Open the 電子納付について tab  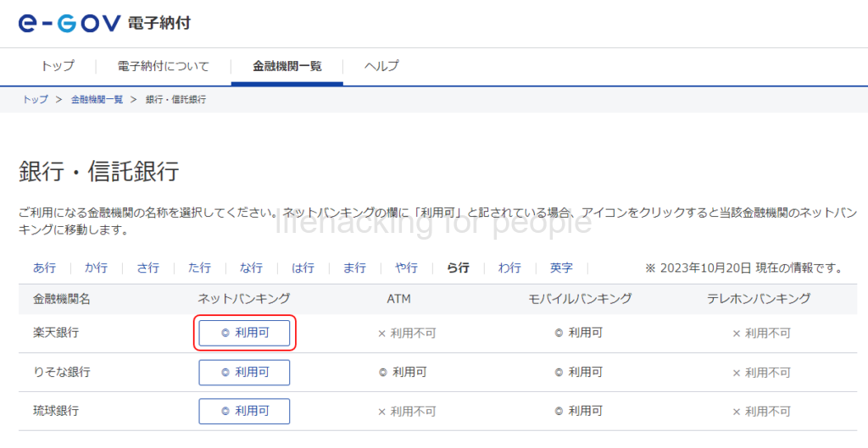[163, 66]
